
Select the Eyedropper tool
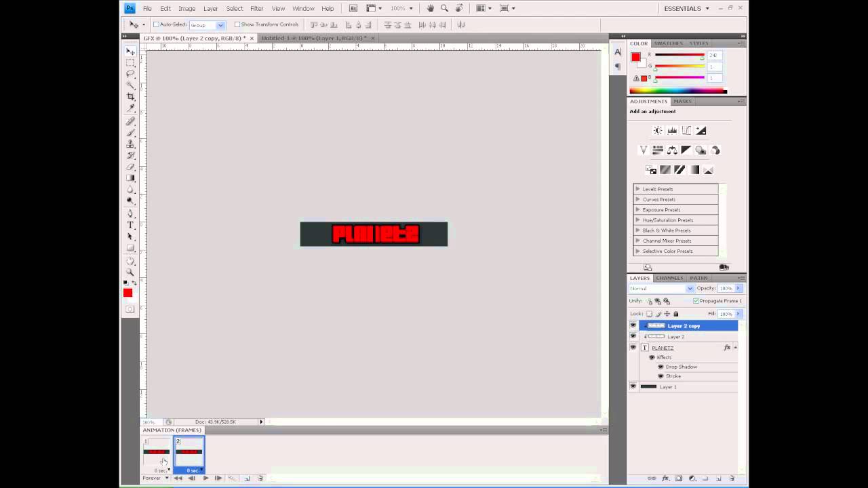pyautogui.click(x=130, y=109)
